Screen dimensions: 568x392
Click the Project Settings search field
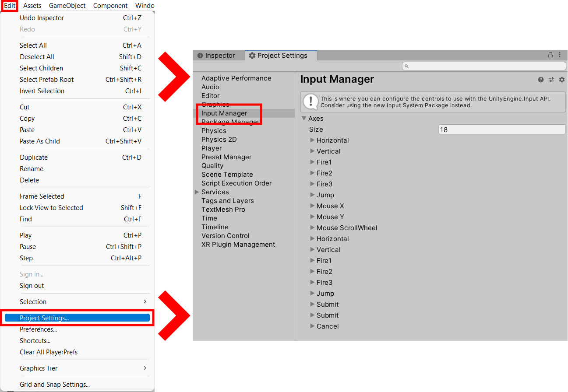pos(484,66)
